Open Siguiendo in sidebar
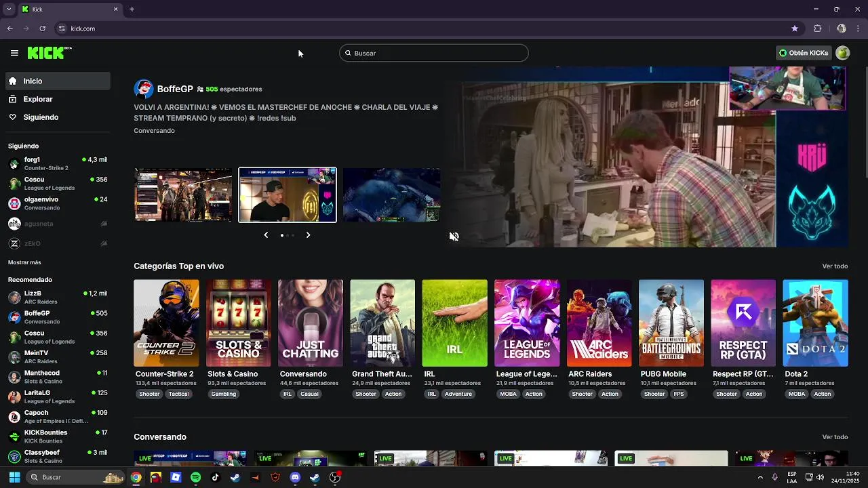This screenshot has width=868, height=488. click(x=58, y=117)
